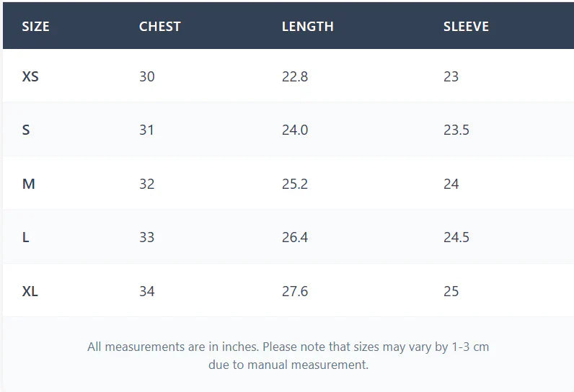Click the CHEST column header
The height and width of the screenshot is (392, 574).
159,27
